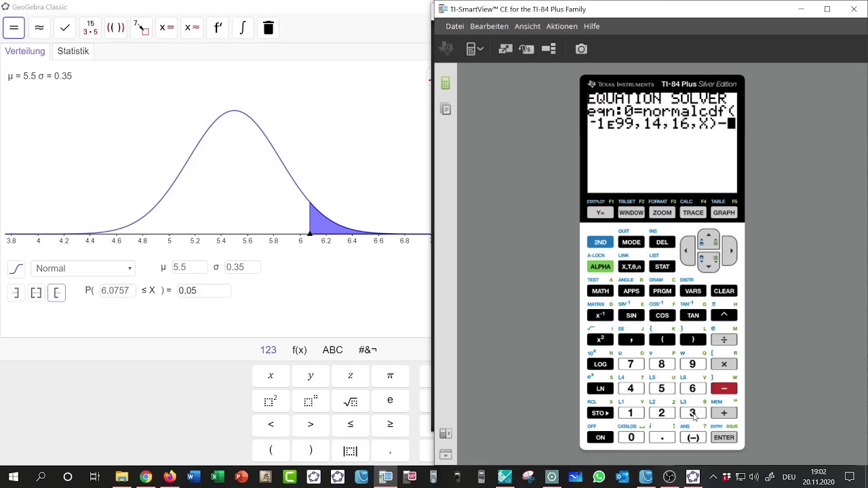Screen dimensions: 868x488
Task: Select the Evaluate (=) tool in GeoGebra
Action: pos(14,28)
